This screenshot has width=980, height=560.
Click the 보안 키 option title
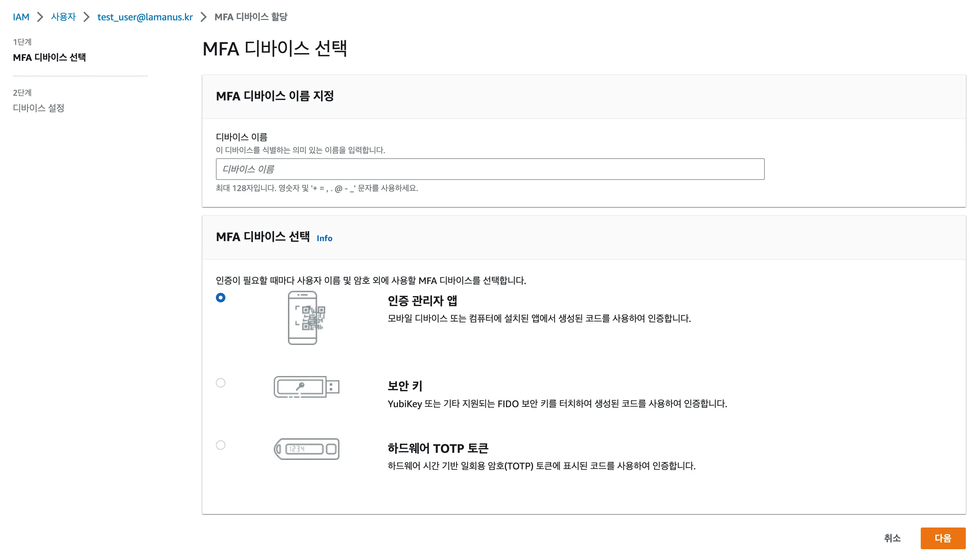405,386
